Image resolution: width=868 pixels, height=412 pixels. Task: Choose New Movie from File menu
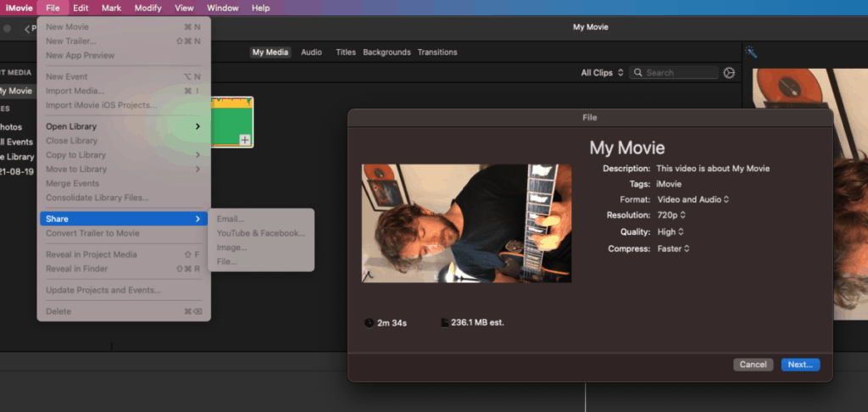(124, 26)
